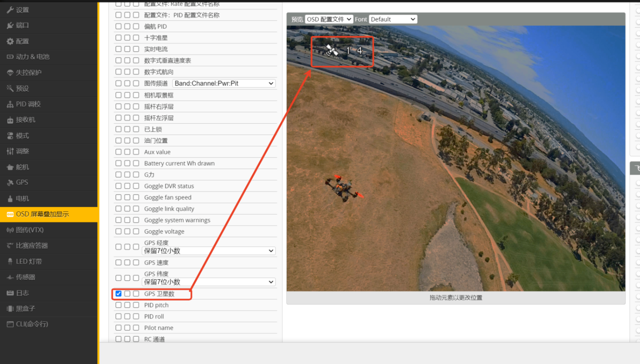Click the terminal icon beside CLI(命令行)

click(10, 324)
